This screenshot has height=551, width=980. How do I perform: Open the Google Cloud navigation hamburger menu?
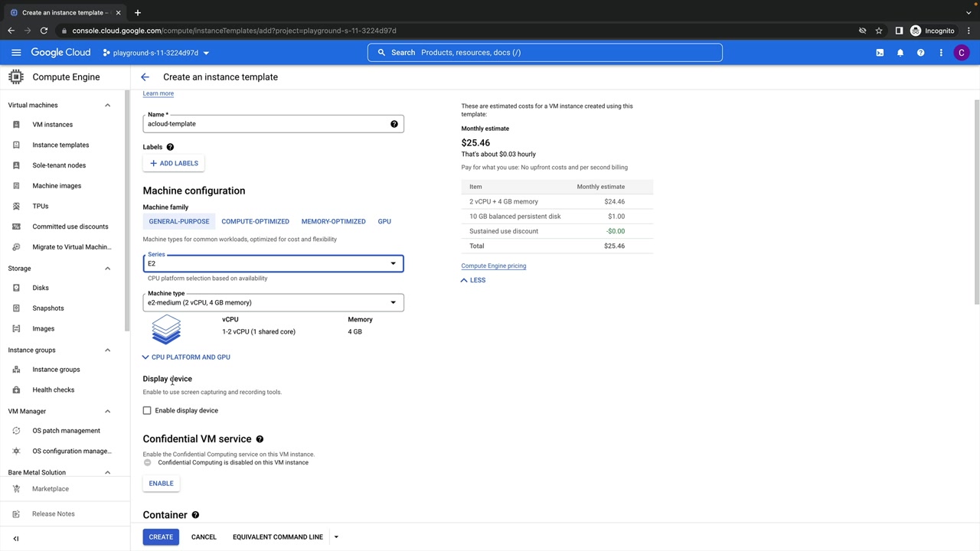(x=16, y=53)
